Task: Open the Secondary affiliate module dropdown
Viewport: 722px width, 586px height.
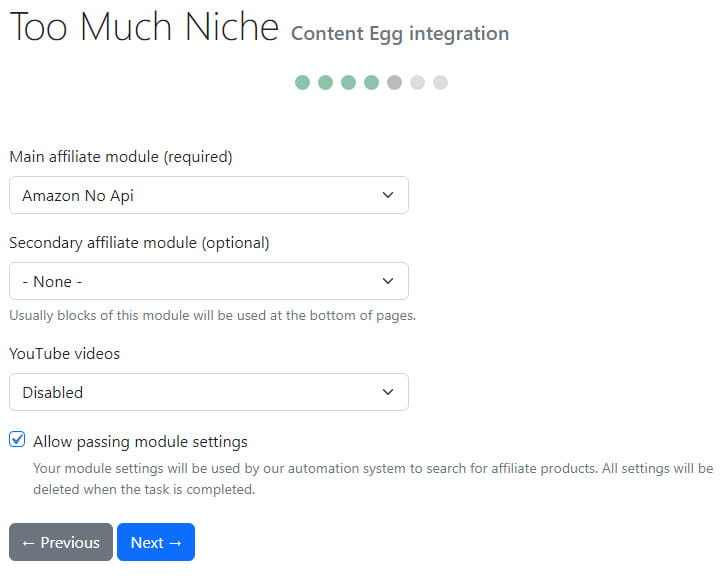Action: coord(209,281)
